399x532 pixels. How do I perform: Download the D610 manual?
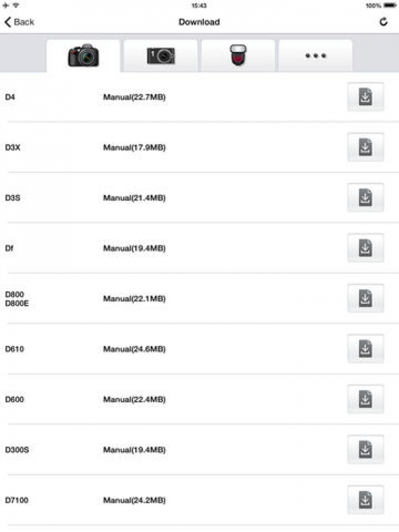[365, 349]
